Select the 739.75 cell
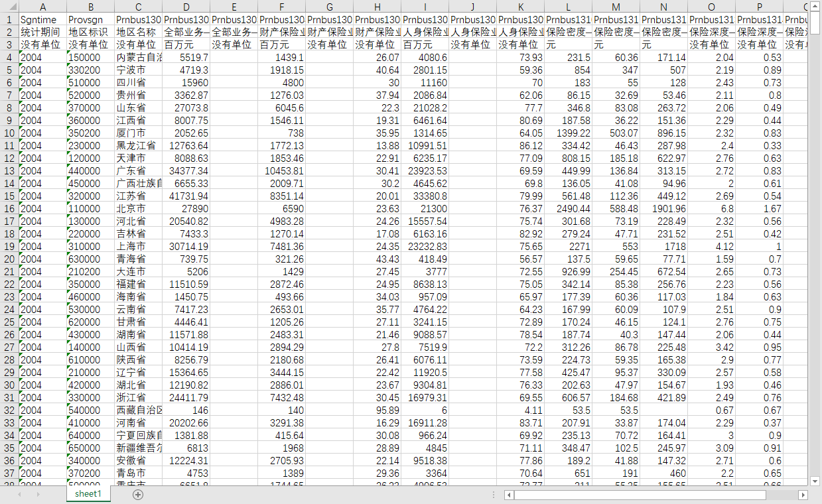 (186, 259)
